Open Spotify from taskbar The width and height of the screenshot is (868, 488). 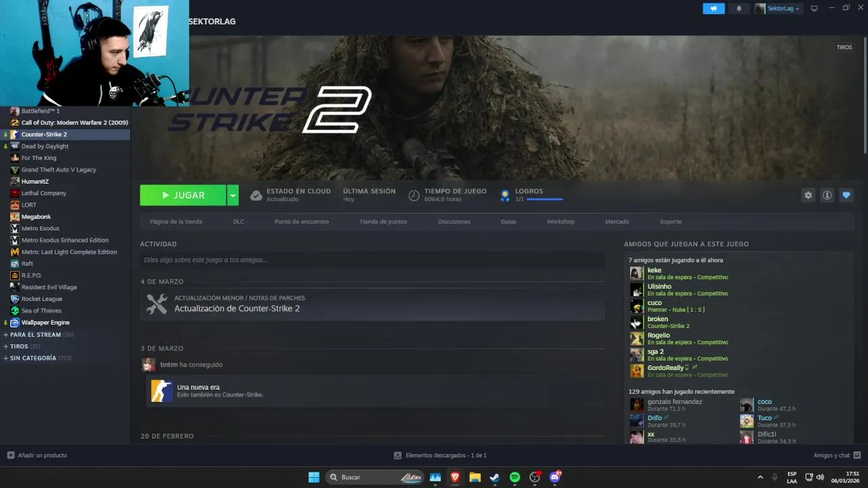click(515, 477)
